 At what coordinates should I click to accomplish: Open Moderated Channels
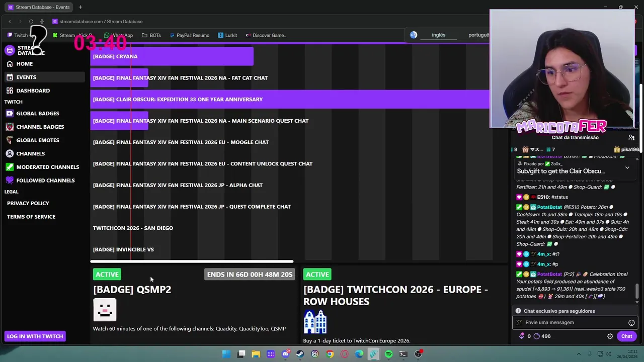47,167
